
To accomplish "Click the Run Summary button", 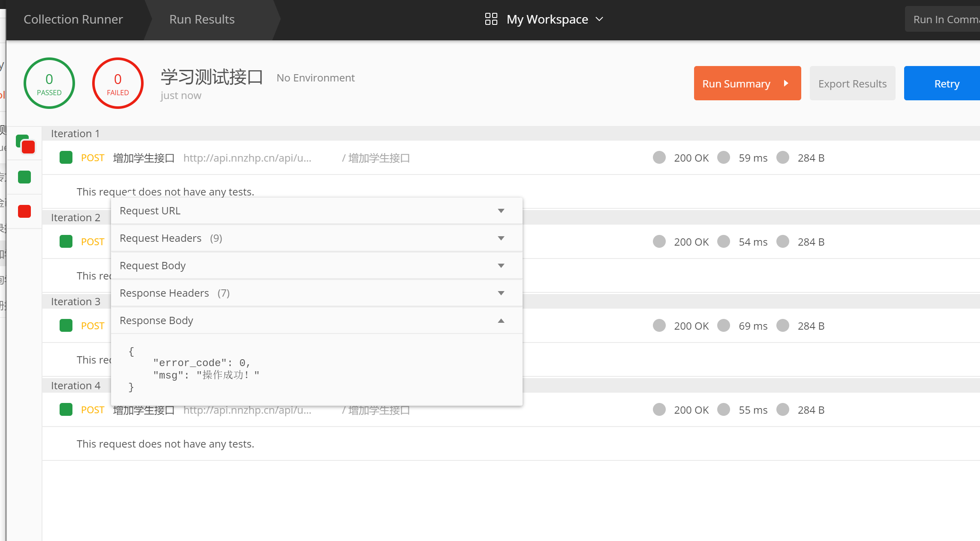I will pyautogui.click(x=747, y=84).
